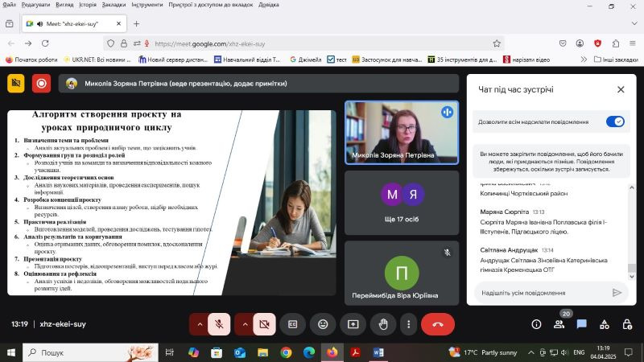Select Миколів Зоряна Петрівна video tile
Screen dimensions: 644x362
pyautogui.click(x=402, y=133)
